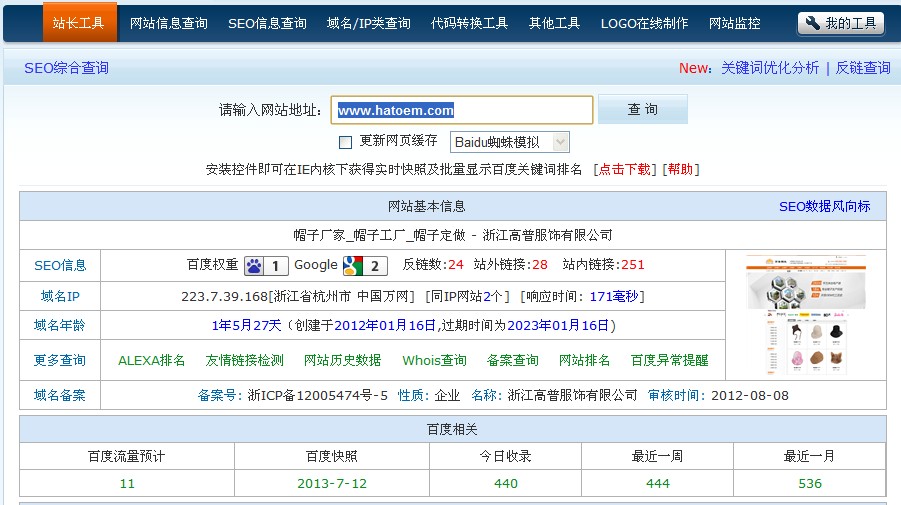Open the 站长工具 tab
The width and height of the screenshot is (901, 505).
pos(79,23)
